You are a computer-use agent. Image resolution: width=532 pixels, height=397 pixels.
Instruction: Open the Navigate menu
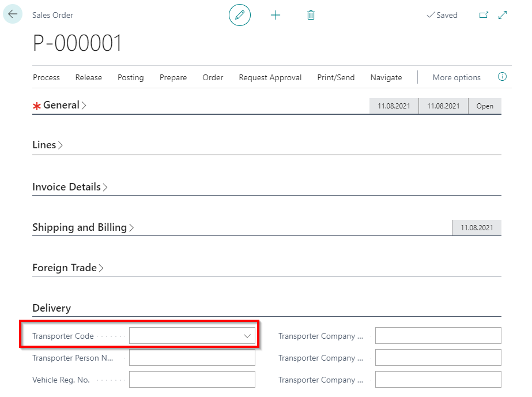[386, 77]
